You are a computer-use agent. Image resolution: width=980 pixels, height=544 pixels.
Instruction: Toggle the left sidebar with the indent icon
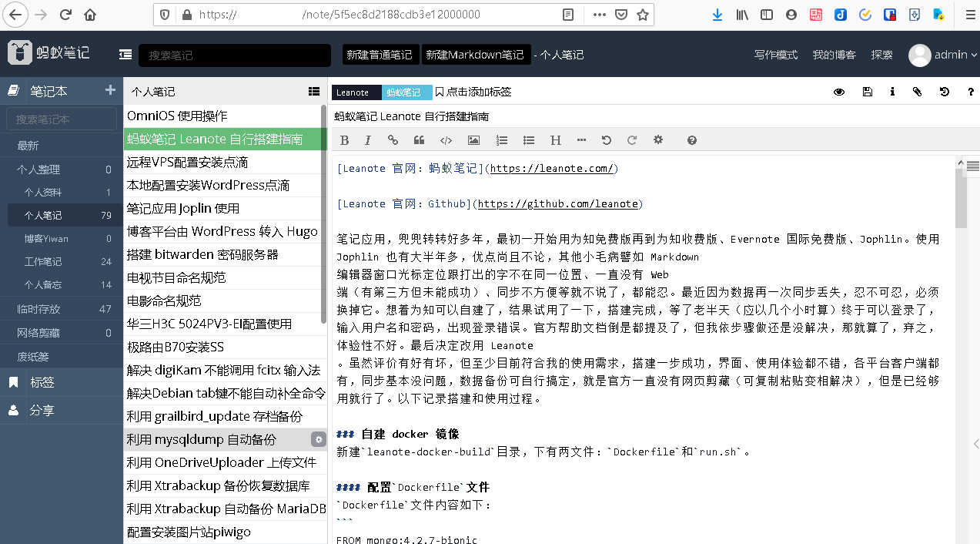(x=125, y=55)
